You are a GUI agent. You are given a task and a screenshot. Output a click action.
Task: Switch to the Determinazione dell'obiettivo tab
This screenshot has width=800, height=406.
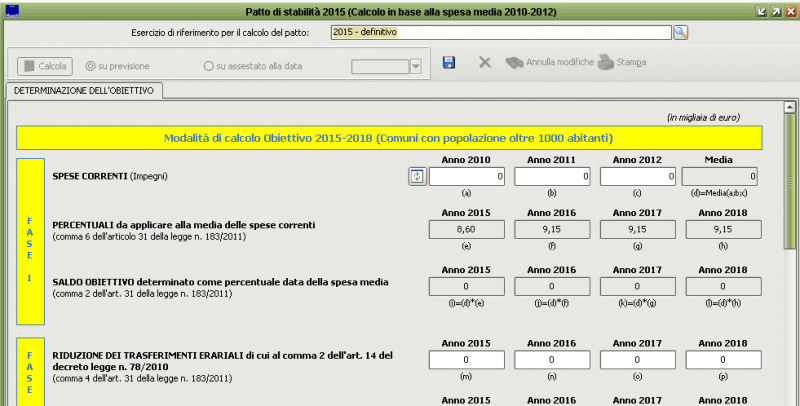click(84, 91)
